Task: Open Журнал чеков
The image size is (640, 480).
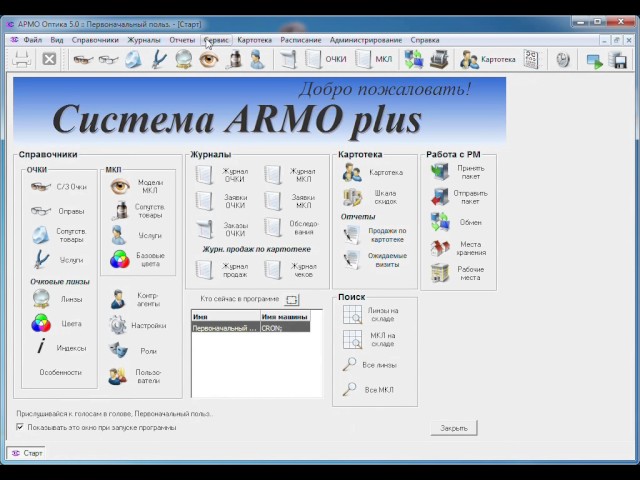Action: coord(291,270)
